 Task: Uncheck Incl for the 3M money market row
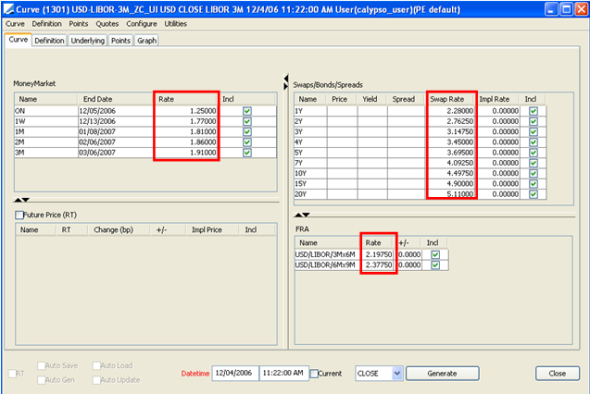[x=247, y=152]
